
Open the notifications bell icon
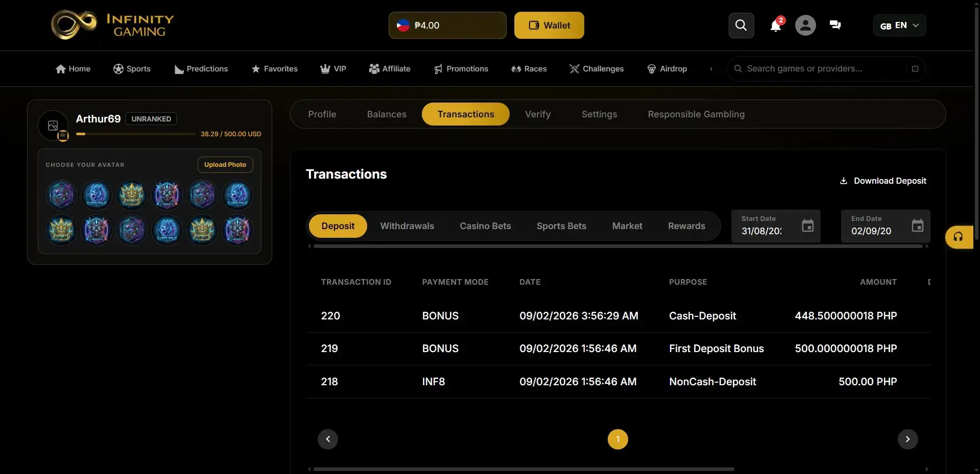[775, 26]
